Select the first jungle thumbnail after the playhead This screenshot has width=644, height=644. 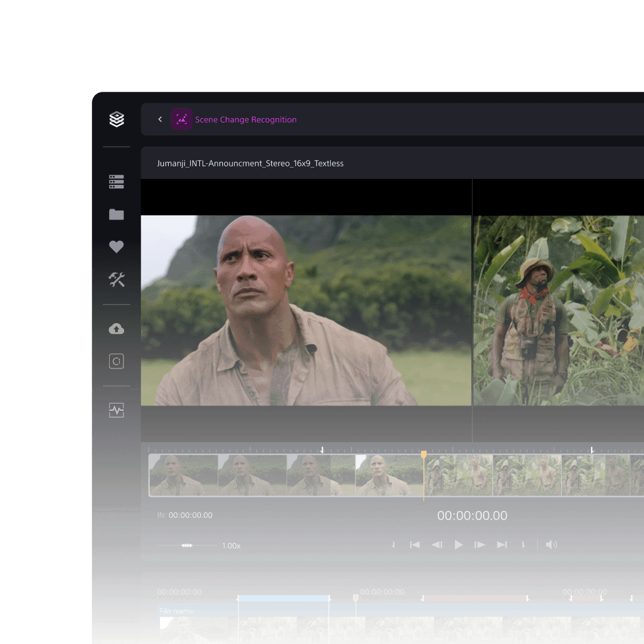click(459, 475)
